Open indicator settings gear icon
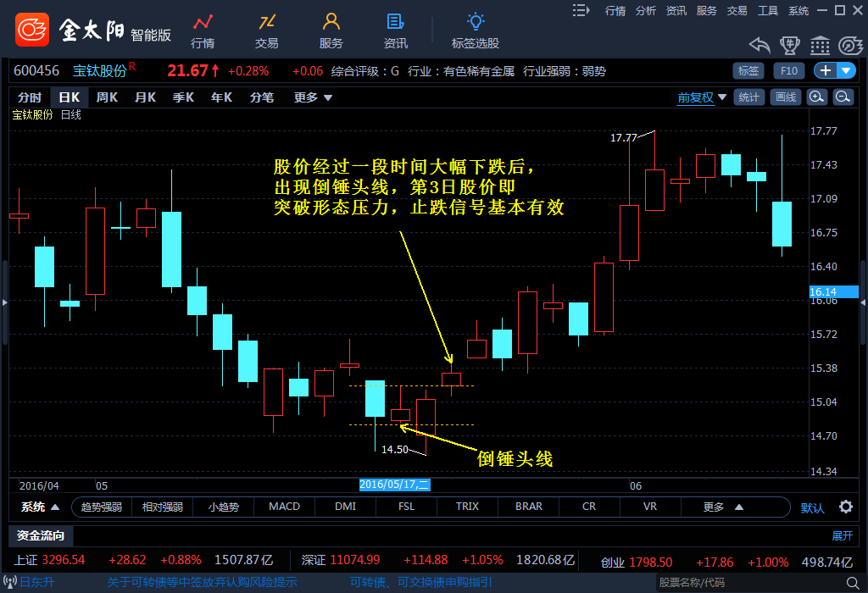The height and width of the screenshot is (593, 868). coord(845,507)
